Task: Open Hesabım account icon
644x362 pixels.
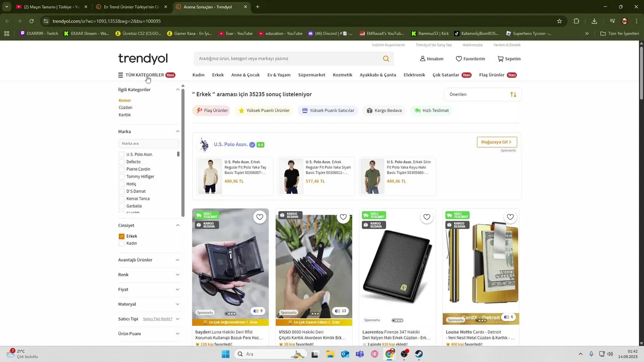Action: [423, 59]
